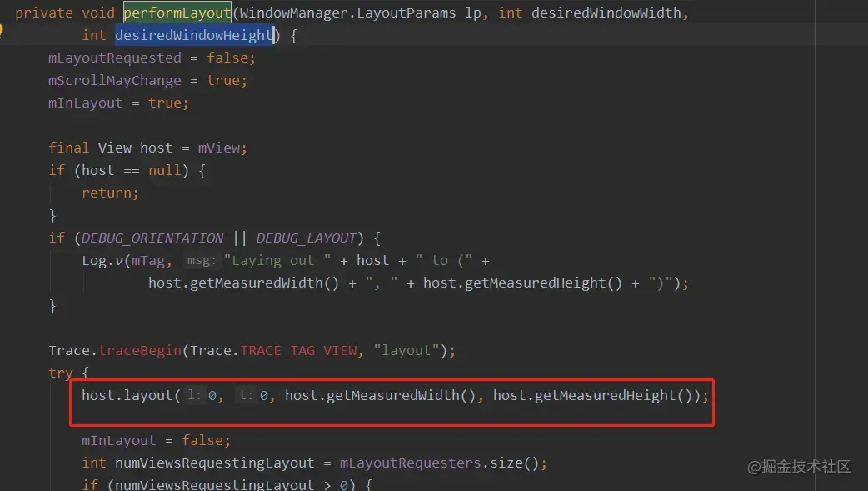This screenshot has width=868, height=491.
Task: Click the try keyword
Action: pos(60,373)
